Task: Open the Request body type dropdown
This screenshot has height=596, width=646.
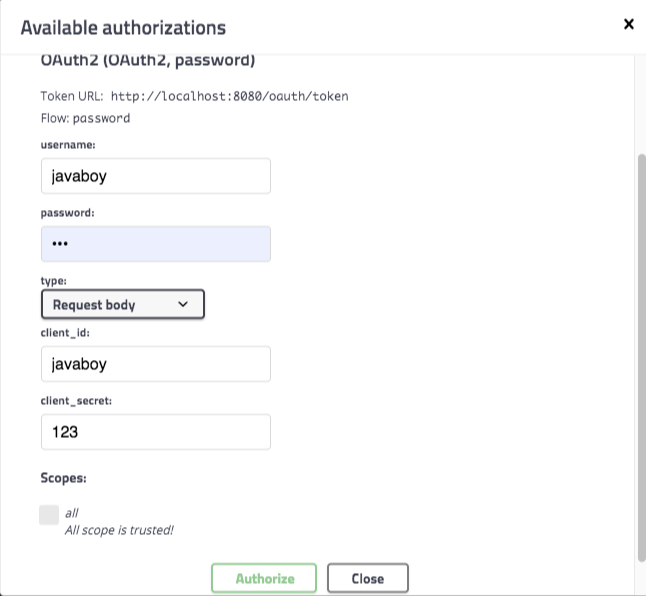Action: (x=123, y=304)
